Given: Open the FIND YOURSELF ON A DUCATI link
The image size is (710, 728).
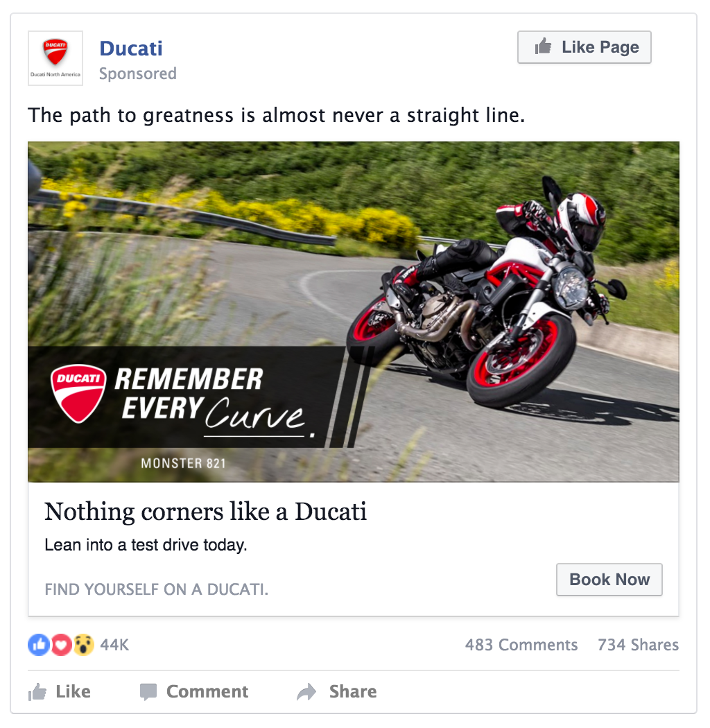Looking at the screenshot, I should tap(157, 589).
